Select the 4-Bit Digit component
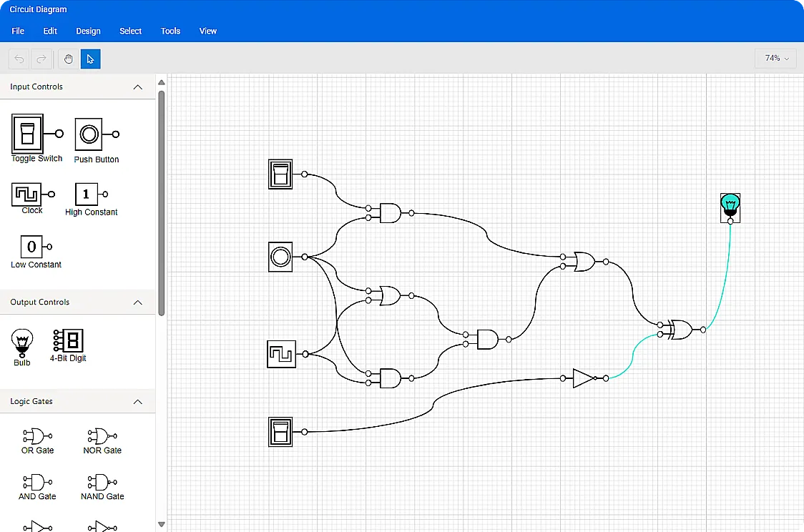Image resolution: width=804 pixels, height=532 pixels. point(67,342)
